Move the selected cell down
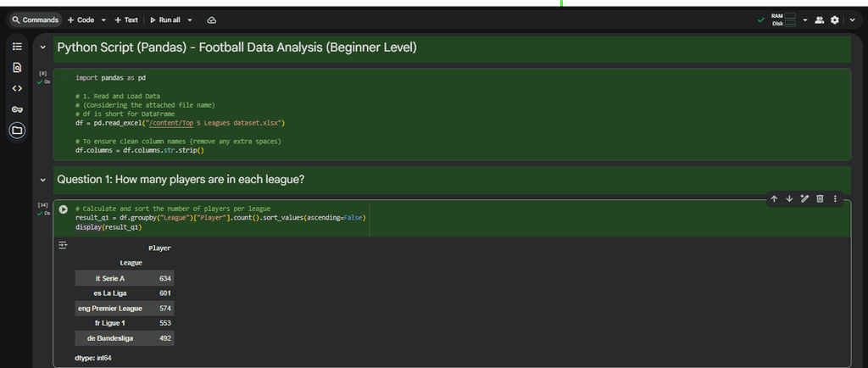Image resolution: width=868 pixels, height=368 pixels. (789, 198)
